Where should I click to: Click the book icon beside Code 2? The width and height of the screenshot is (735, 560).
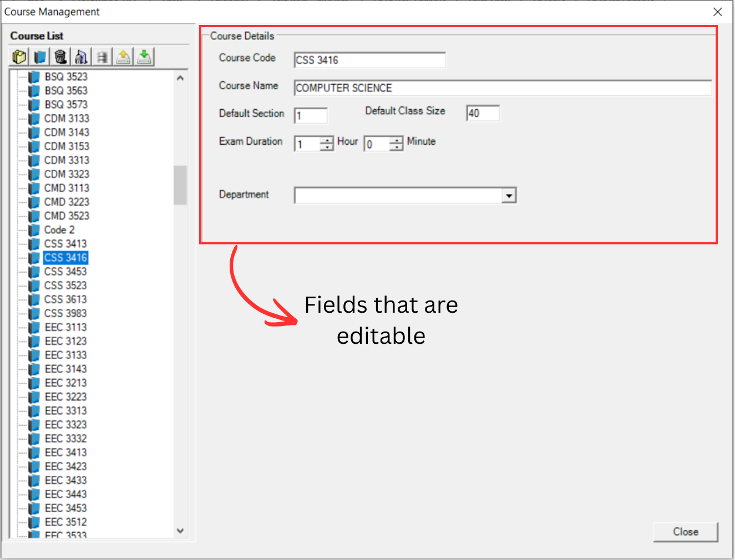click(x=34, y=230)
